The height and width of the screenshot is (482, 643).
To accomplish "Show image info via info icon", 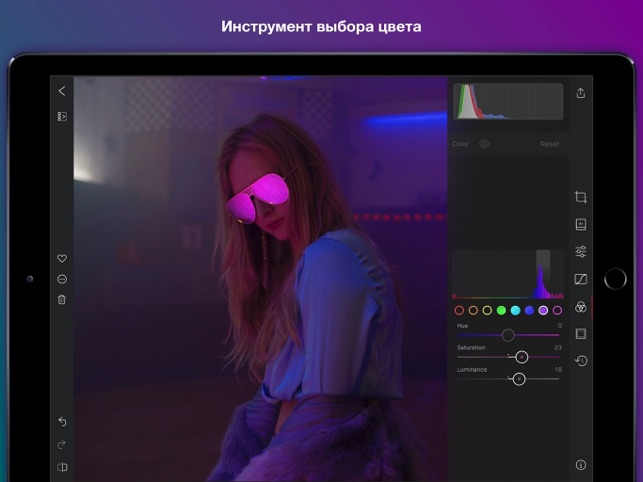I will [x=581, y=464].
